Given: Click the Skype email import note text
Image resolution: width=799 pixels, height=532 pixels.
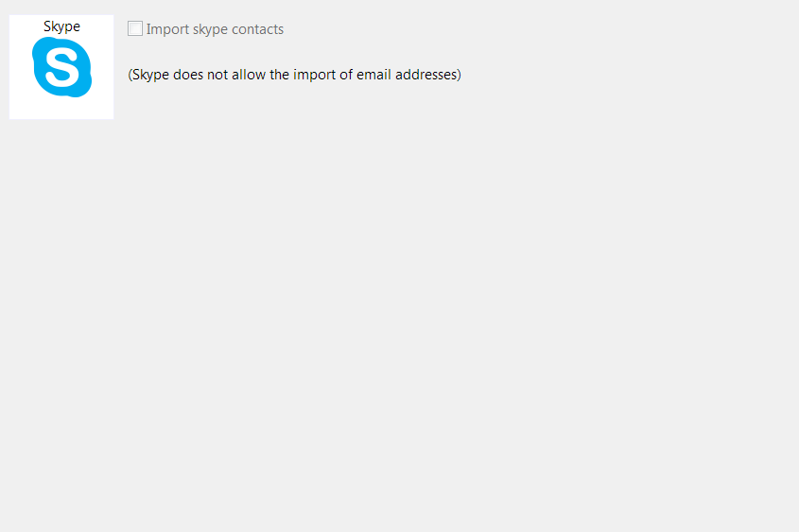Looking at the screenshot, I should click(294, 75).
